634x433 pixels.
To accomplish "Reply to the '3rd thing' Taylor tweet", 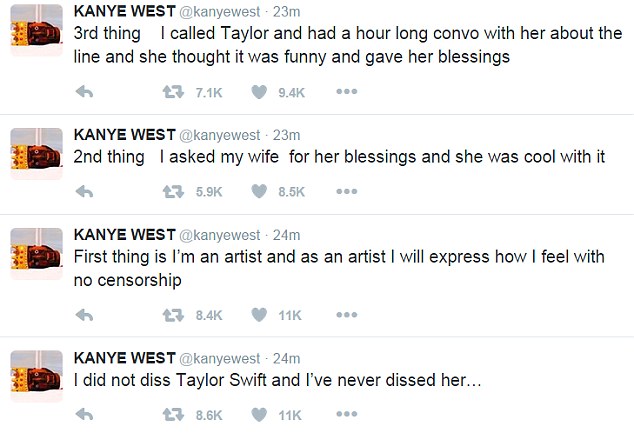I will click(x=85, y=92).
